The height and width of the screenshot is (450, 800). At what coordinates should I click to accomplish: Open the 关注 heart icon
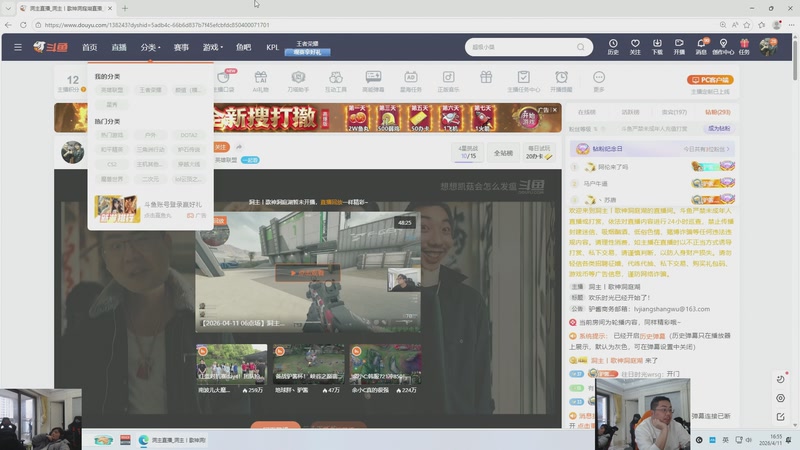click(635, 46)
